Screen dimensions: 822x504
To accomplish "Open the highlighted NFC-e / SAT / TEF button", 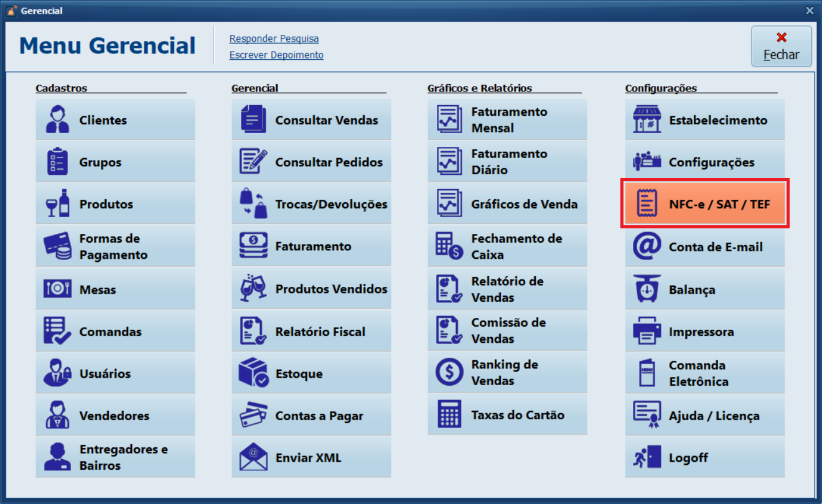I will click(x=705, y=203).
